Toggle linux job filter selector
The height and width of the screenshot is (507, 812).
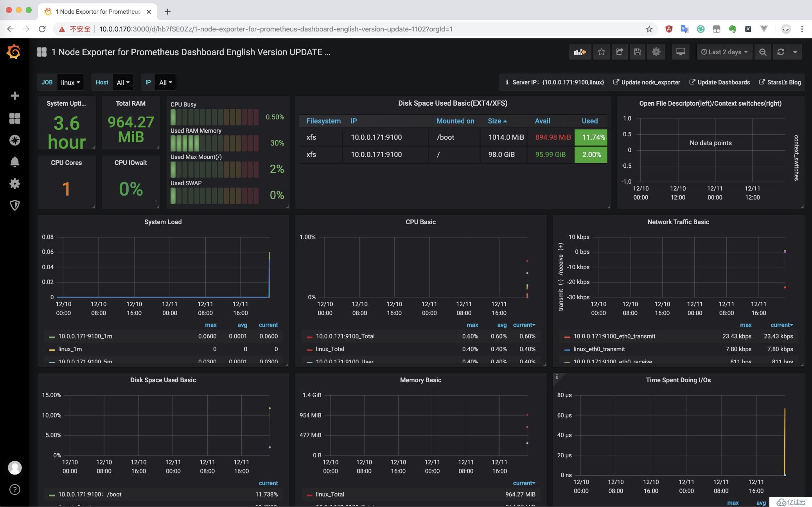click(x=70, y=82)
